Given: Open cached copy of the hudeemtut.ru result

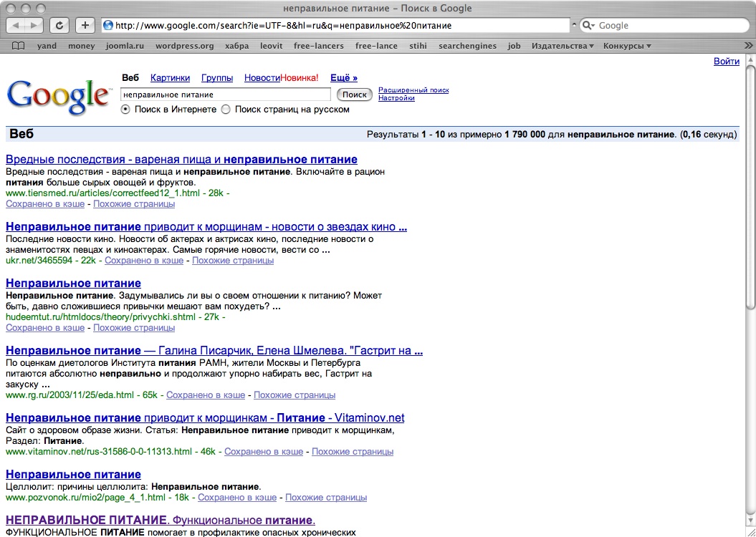Looking at the screenshot, I should 45,328.
